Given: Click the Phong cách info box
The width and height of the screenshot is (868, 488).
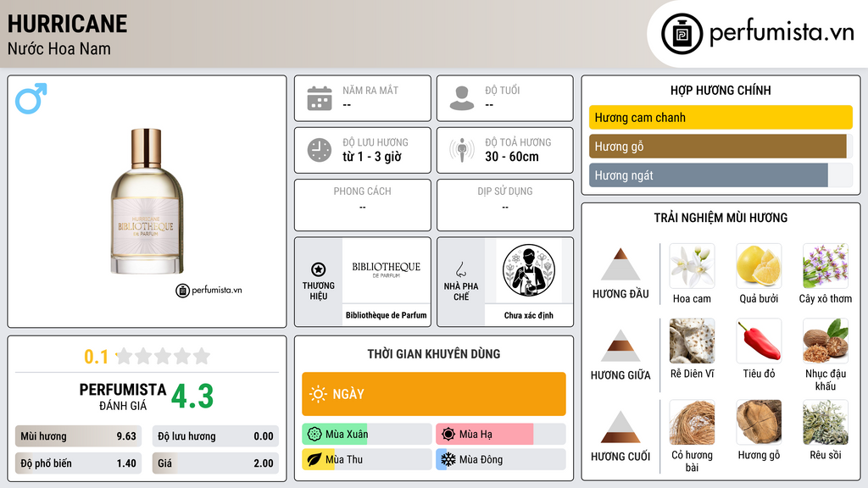Looking at the screenshot, I should pyautogui.click(x=363, y=205).
